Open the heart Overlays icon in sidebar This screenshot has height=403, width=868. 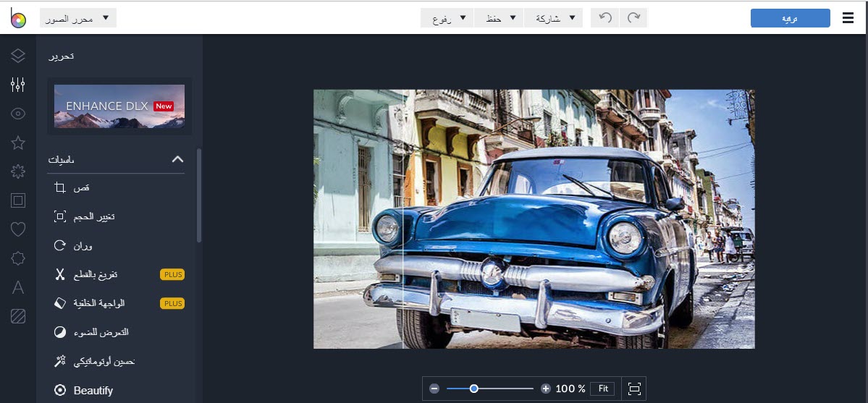pyautogui.click(x=18, y=229)
